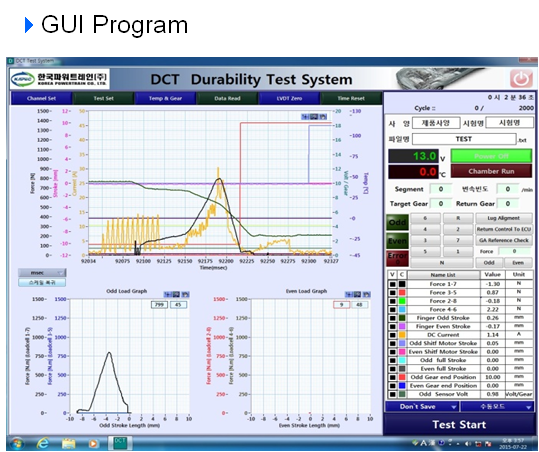539x452 pixels.
Task: Select zoom tool on Even Load Graph
Action: click(x=358, y=295)
